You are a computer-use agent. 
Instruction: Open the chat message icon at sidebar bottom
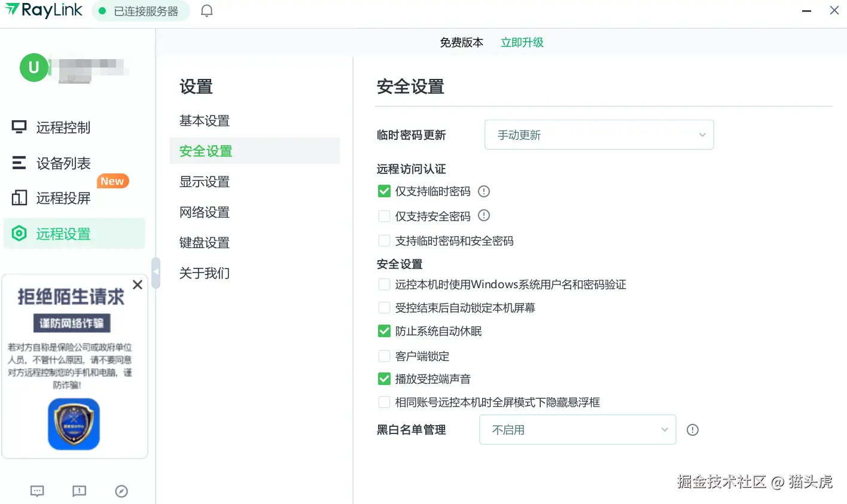point(37,491)
